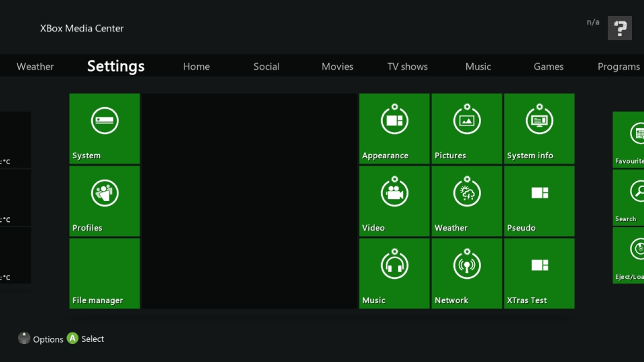Open the Social menu item
The height and width of the screenshot is (362, 644).
(x=266, y=66)
